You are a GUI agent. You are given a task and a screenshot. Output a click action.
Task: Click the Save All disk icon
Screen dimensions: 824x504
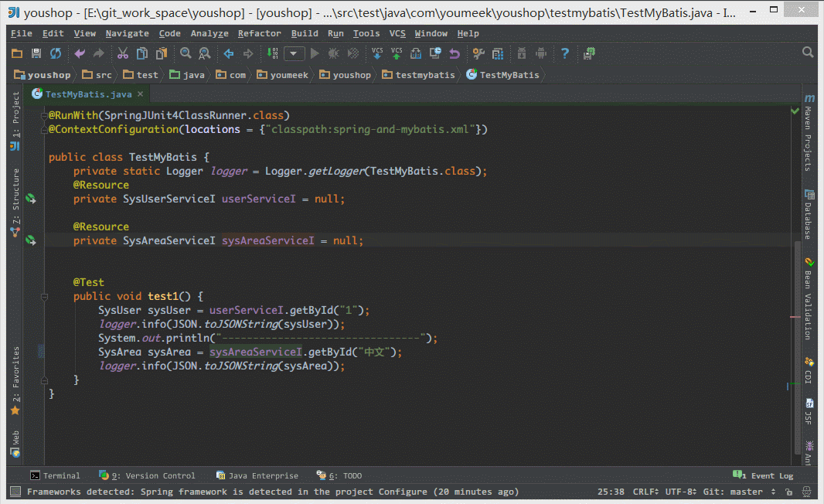(35, 53)
